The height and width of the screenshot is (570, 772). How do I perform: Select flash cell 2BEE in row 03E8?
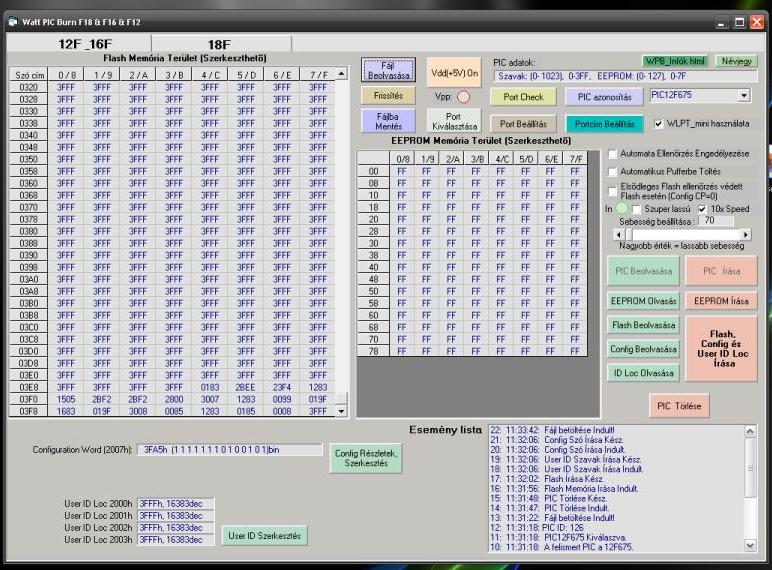[x=246, y=387]
